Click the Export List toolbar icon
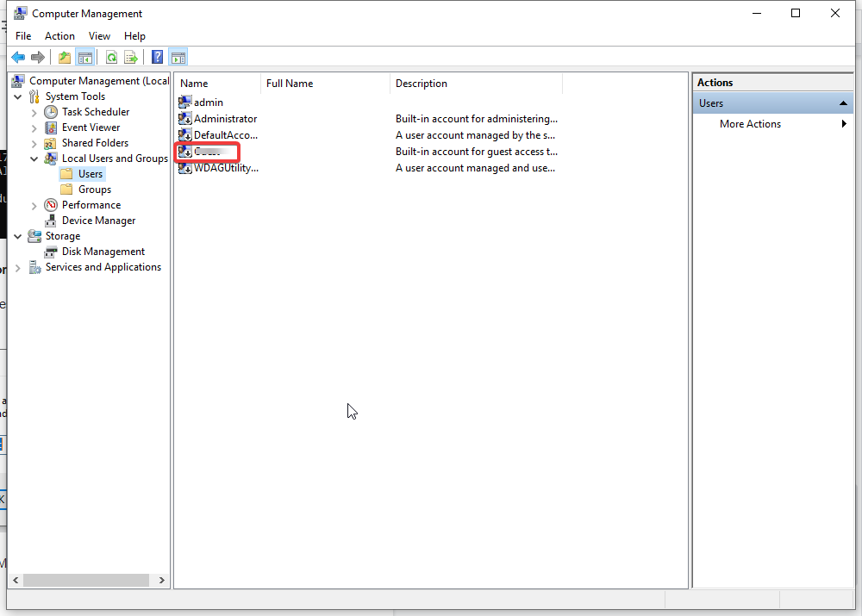Image resolution: width=862 pixels, height=616 pixels. pyautogui.click(x=131, y=57)
